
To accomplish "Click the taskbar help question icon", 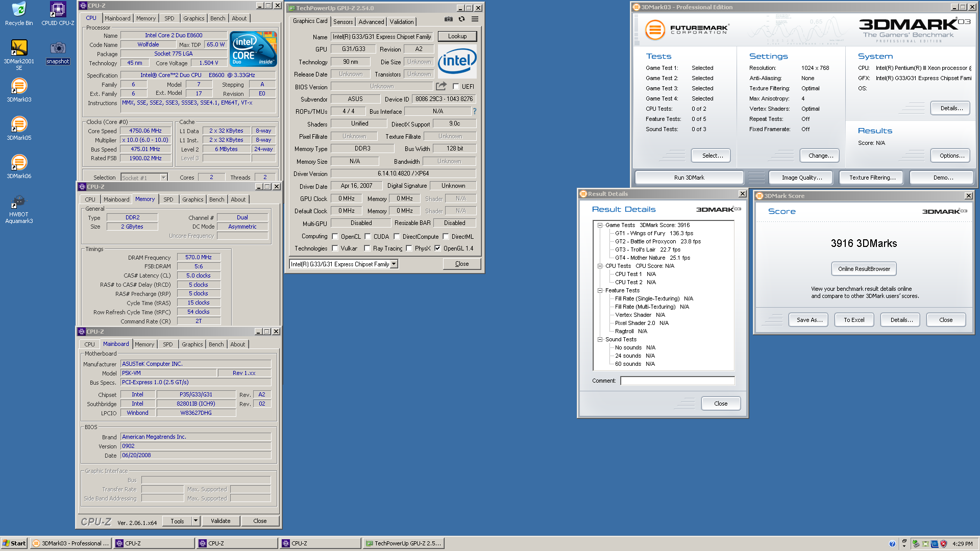I will (892, 544).
